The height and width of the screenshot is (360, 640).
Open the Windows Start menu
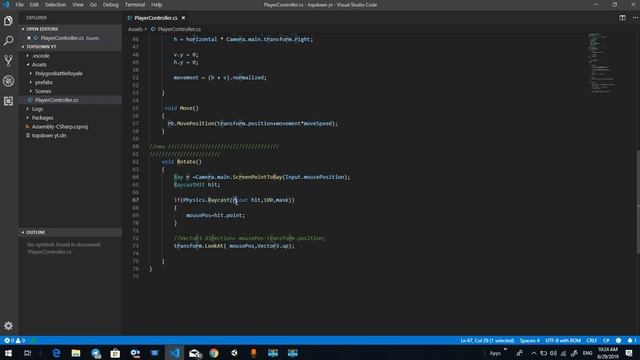point(8,353)
